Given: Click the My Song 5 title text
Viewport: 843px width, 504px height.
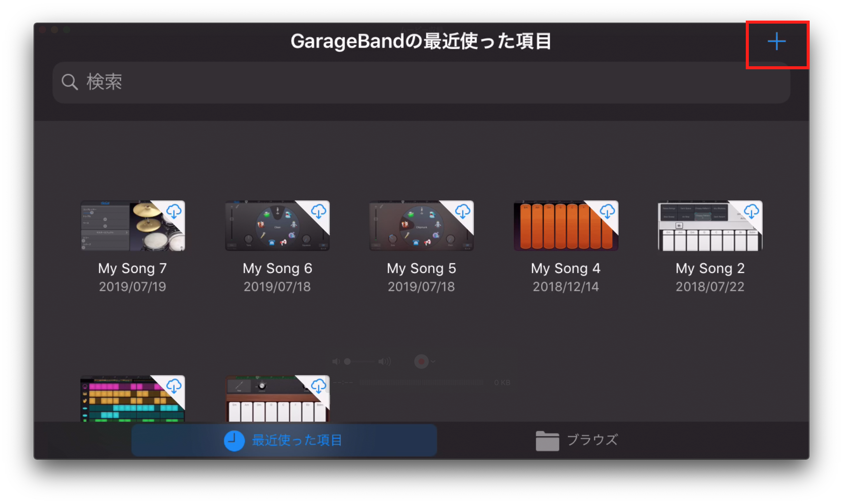Looking at the screenshot, I should click(x=421, y=268).
